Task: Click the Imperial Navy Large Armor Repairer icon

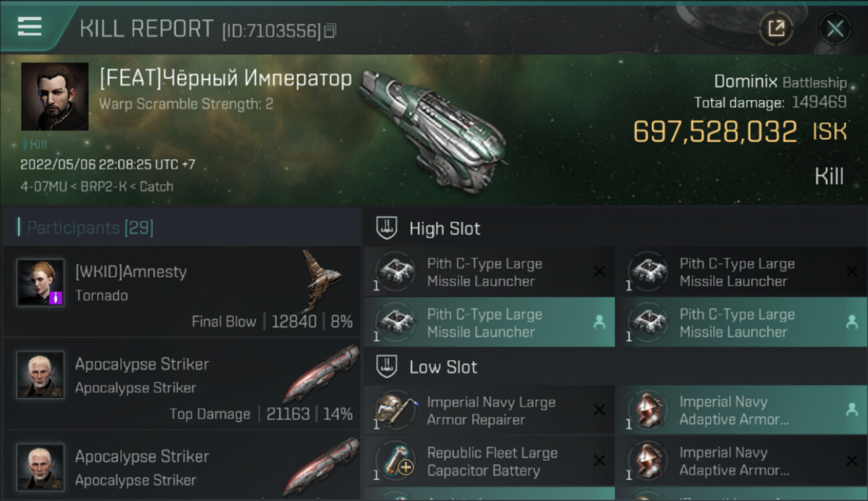Action: point(395,410)
